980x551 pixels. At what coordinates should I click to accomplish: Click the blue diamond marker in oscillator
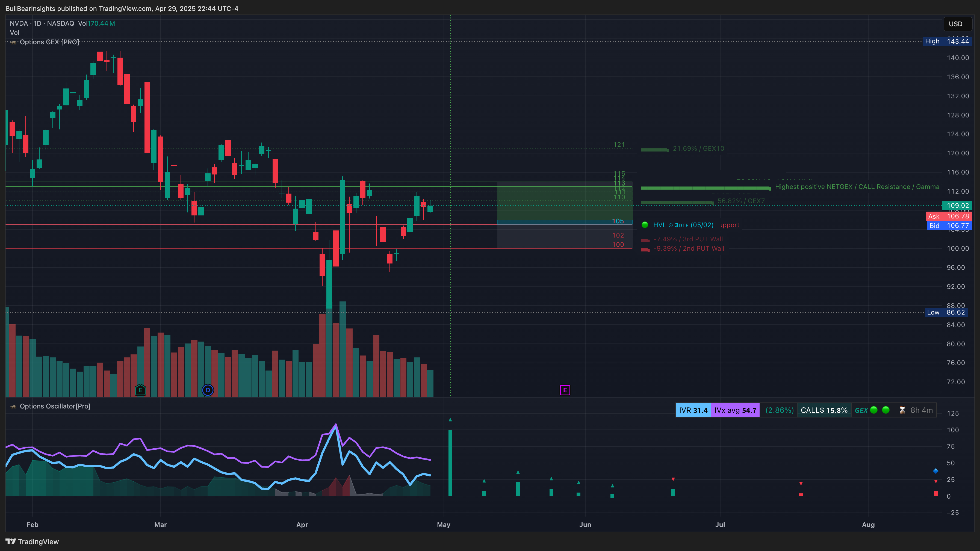tap(936, 471)
